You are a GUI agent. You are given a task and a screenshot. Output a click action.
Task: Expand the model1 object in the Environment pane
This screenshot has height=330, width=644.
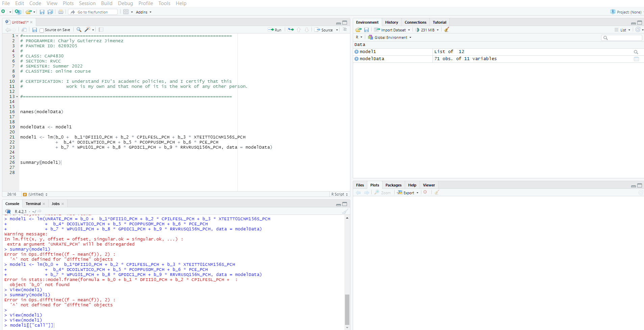[356, 52]
